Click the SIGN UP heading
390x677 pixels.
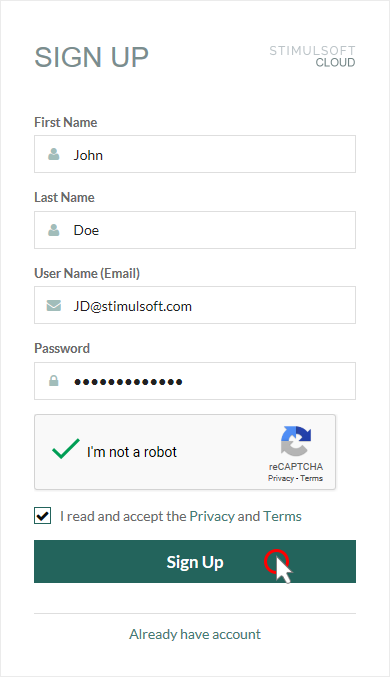pyautogui.click(x=92, y=57)
